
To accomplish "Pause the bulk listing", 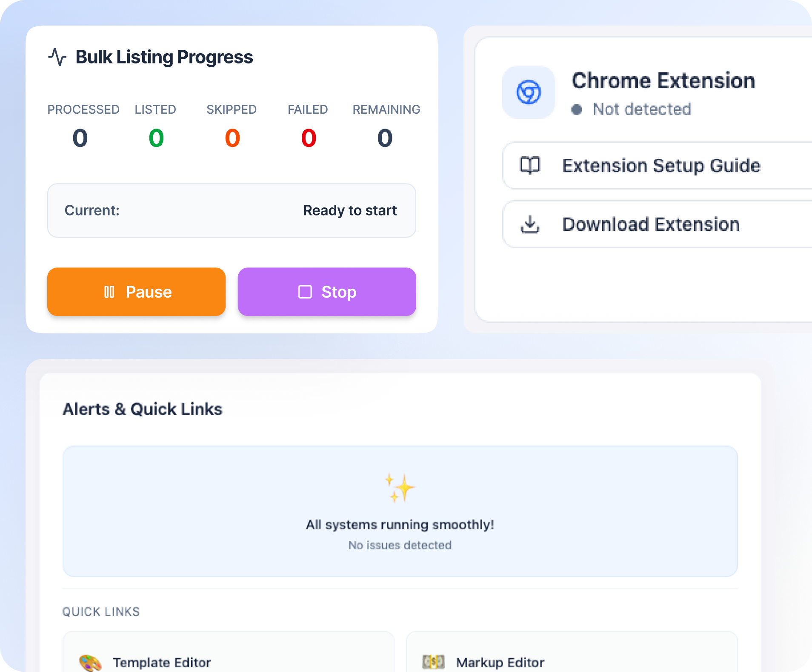I will click(136, 292).
